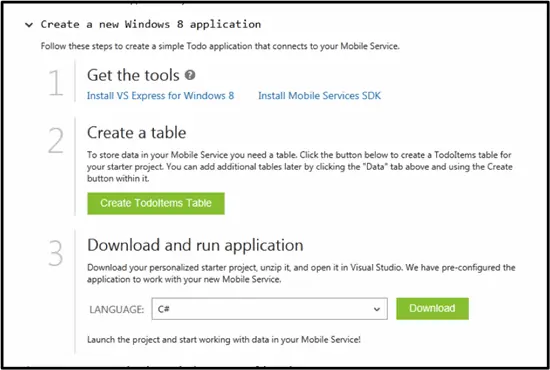Open Install Mobile Services SDK link

click(x=320, y=96)
